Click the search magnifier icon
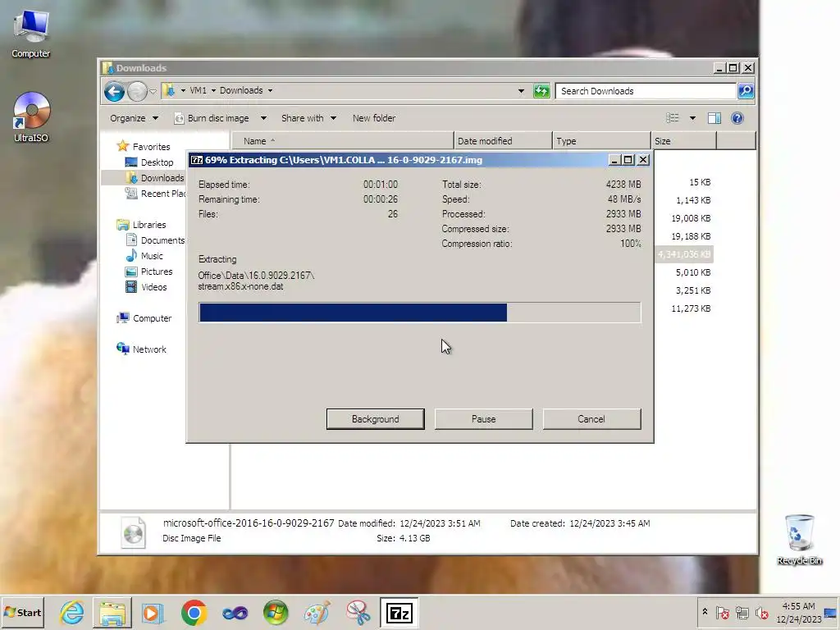The image size is (840, 630). (746, 91)
